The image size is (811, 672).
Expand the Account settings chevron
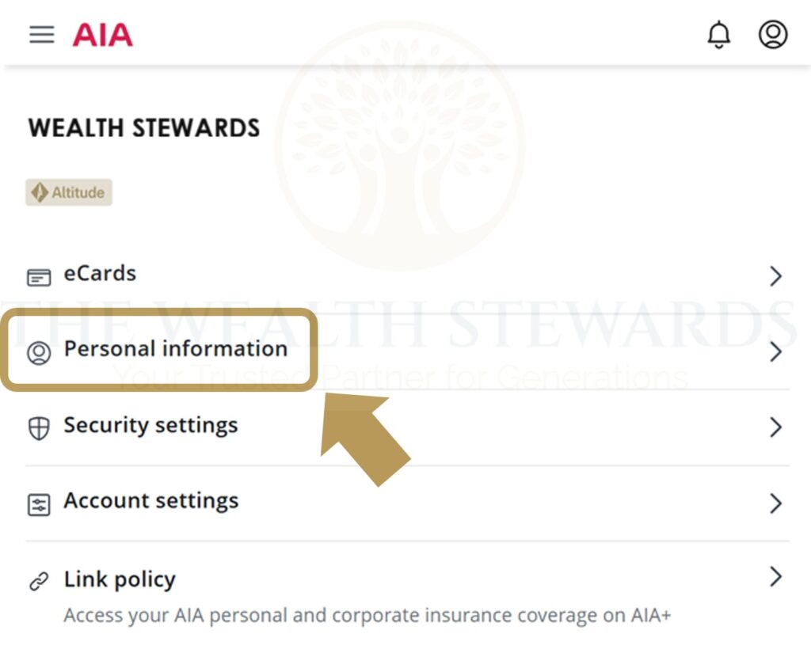click(776, 503)
